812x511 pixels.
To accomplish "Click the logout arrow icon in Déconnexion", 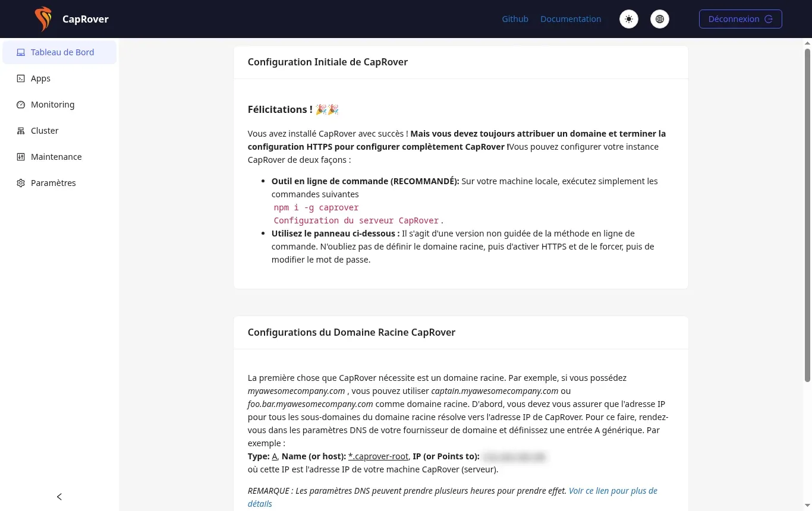I will pyautogui.click(x=769, y=19).
